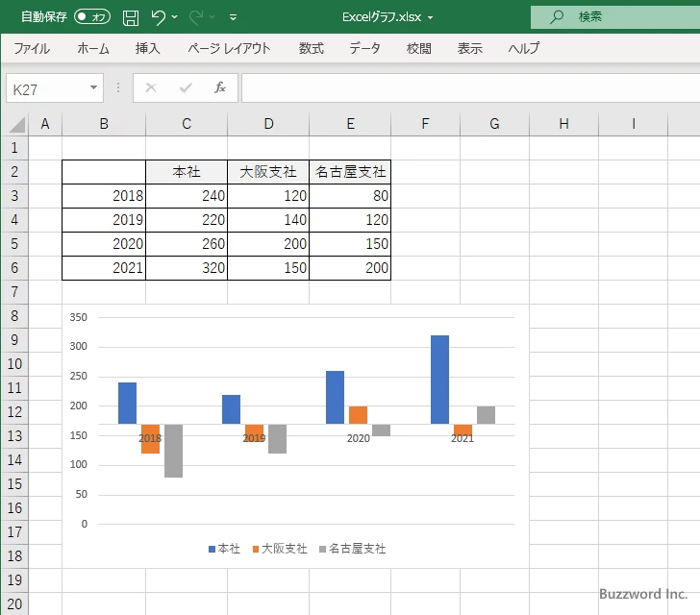Click cell C3 showing 240

(x=187, y=196)
